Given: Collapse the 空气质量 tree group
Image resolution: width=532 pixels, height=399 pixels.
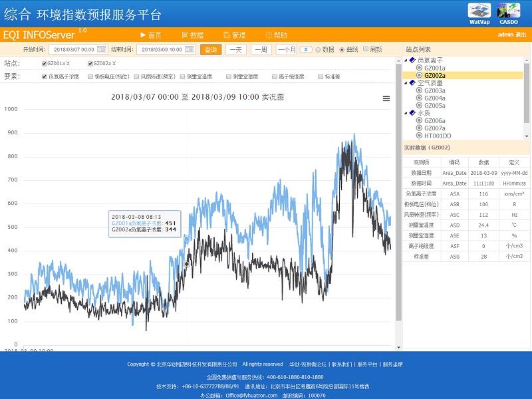Looking at the screenshot, I should coord(406,82).
